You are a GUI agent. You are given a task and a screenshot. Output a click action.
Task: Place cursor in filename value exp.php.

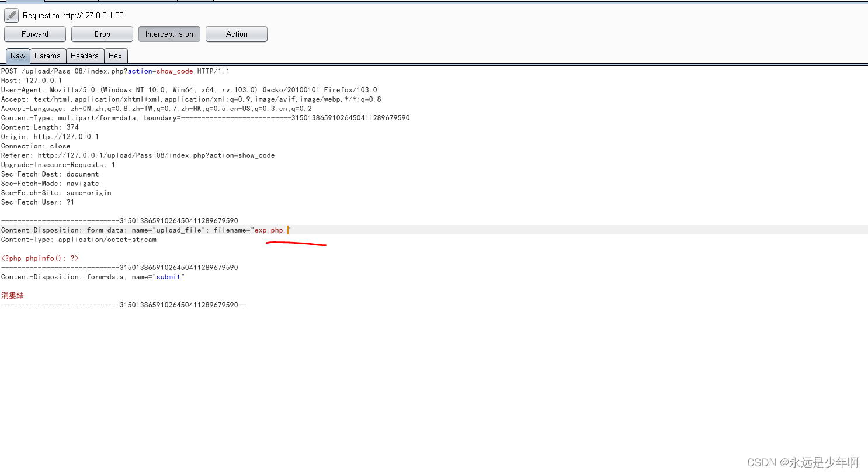click(x=270, y=230)
